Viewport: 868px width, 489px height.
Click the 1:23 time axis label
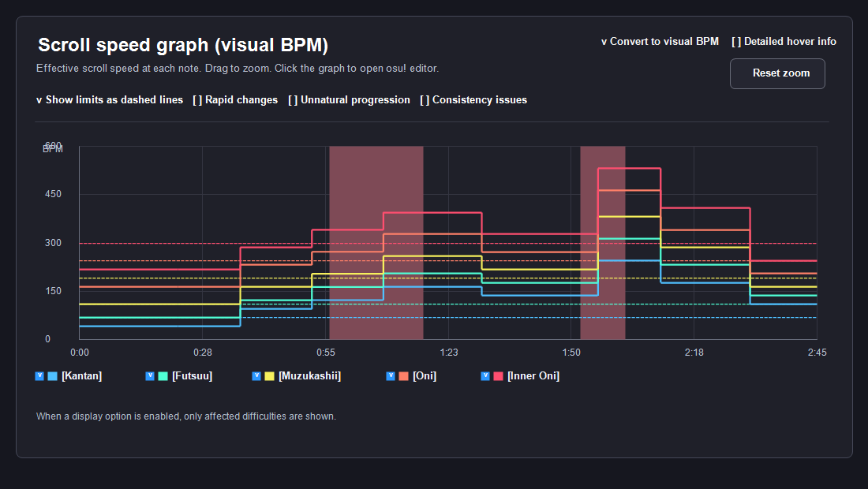(x=449, y=353)
